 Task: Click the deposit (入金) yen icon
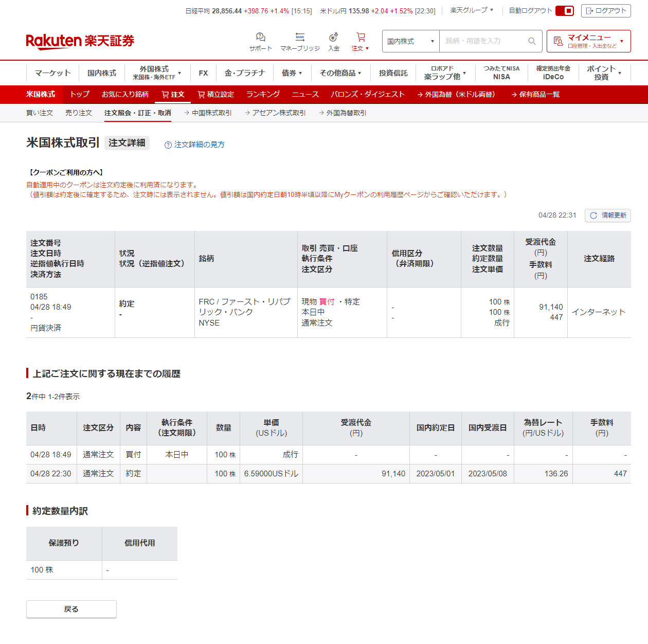pyautogui.click(x=333, y=38)
